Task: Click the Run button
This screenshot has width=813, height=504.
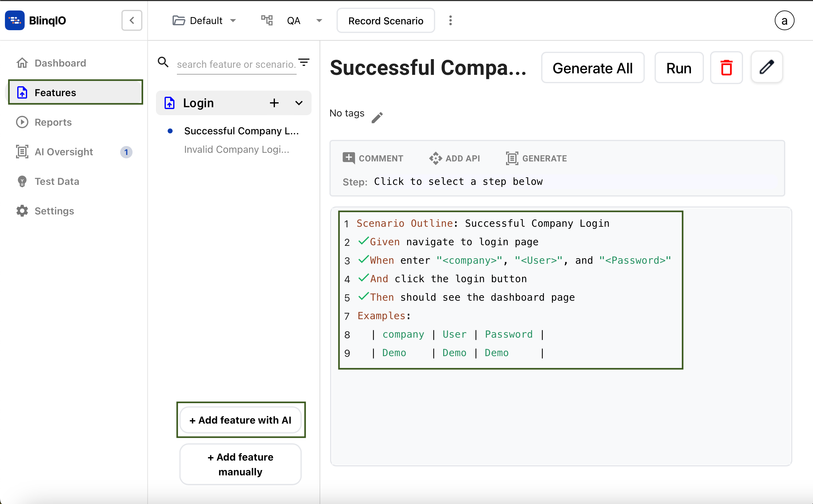Action: point(679,68)
